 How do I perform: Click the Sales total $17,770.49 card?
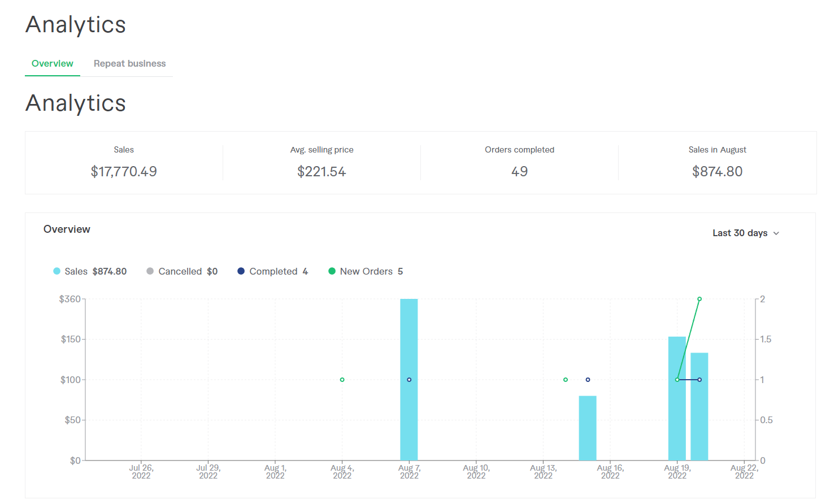coord(124,163)
